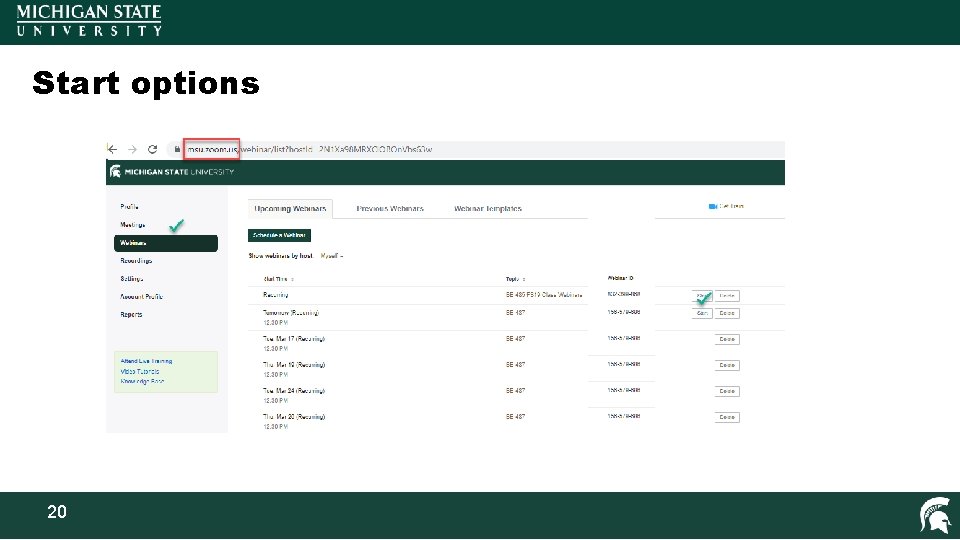Click the Thu, Mar 19 (Recurring) entry
Image resolution: width=960 pixels, height=540 pixels.
point(294,365)
